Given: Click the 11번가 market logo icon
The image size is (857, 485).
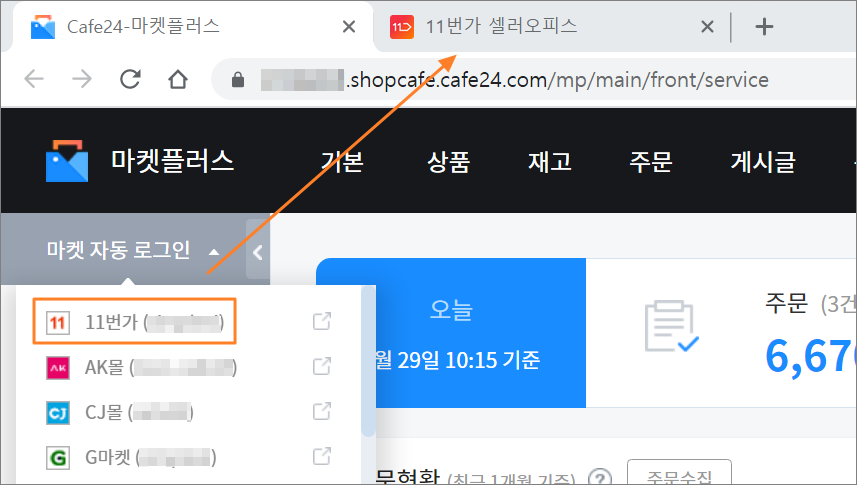Looking at the screenshot, I should point(57,322).
